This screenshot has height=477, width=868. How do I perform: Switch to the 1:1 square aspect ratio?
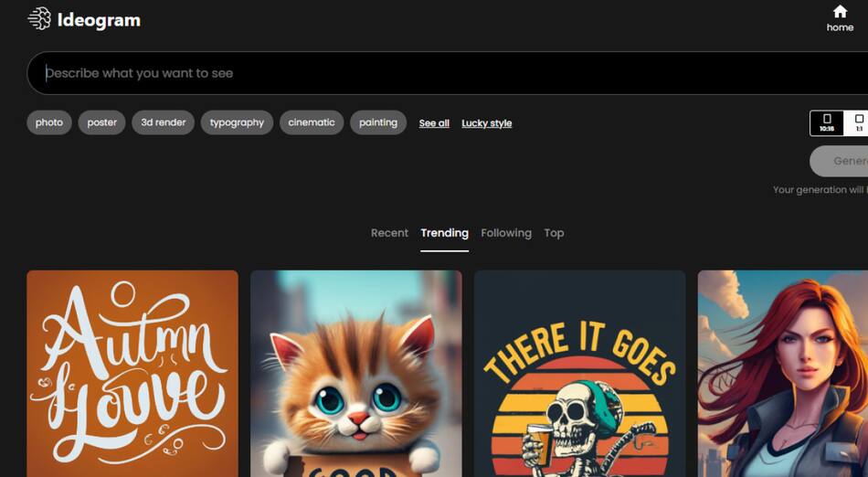[x=858, y=122]
